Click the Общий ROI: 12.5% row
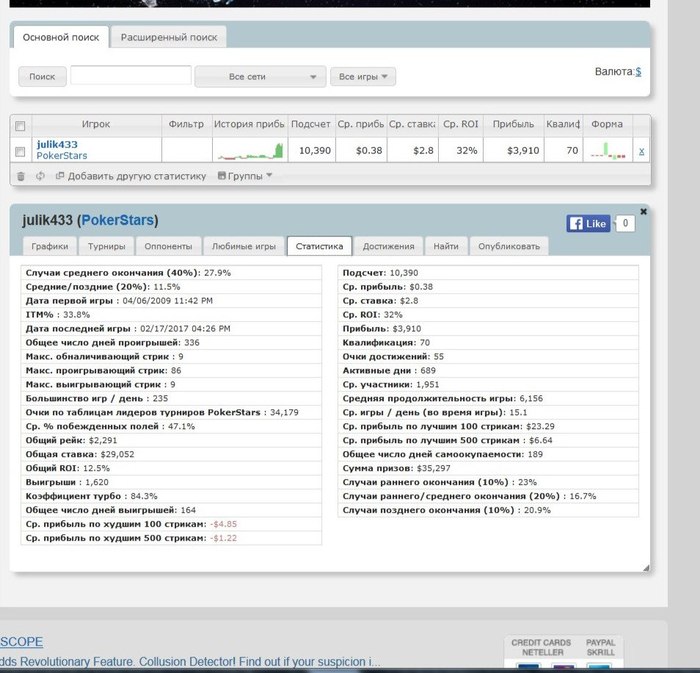 pyautogui.click(x=171, y=468)
